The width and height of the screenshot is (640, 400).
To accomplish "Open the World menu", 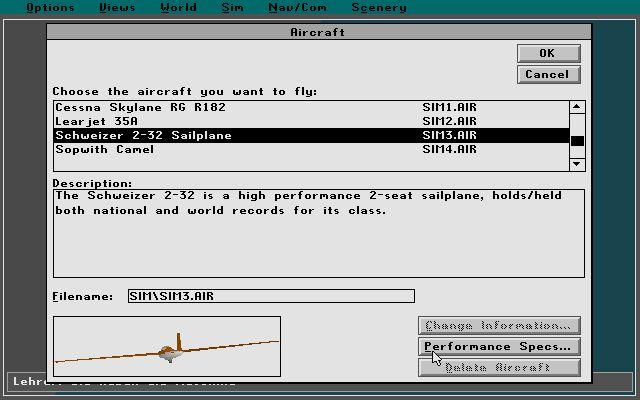I will point(178,7).
